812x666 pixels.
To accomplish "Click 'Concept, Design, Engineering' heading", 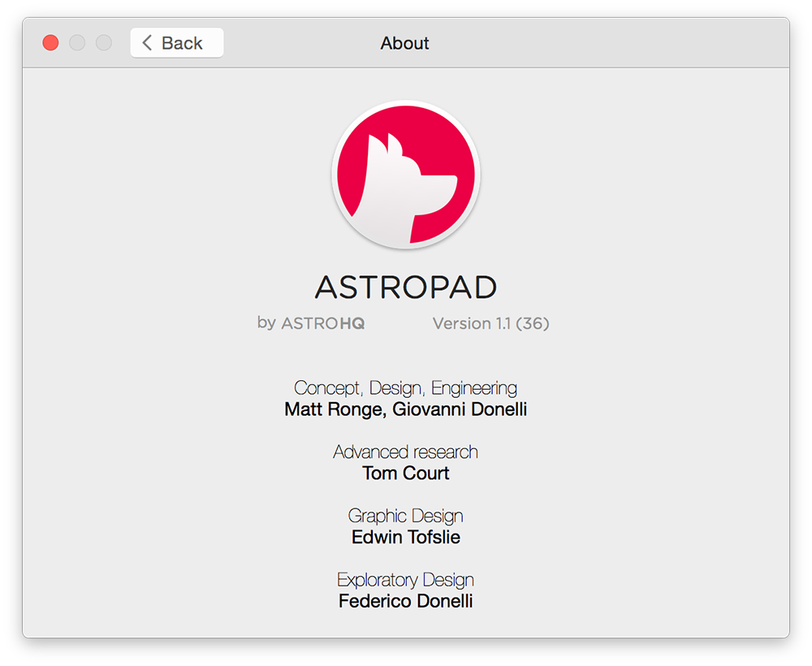I will [x=405, y=388].
